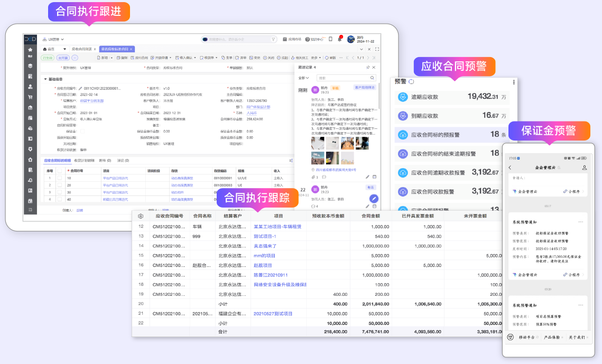Click the refresh icon beside 预警 title
Image resolution: width=602 pixels, height=364 pixels.
(412, 82)
